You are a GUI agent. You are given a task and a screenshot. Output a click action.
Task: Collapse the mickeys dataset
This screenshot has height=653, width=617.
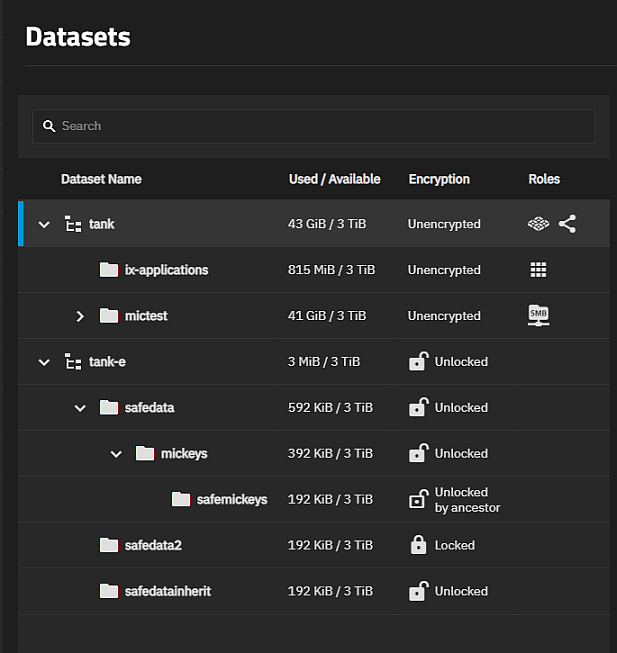116,454
